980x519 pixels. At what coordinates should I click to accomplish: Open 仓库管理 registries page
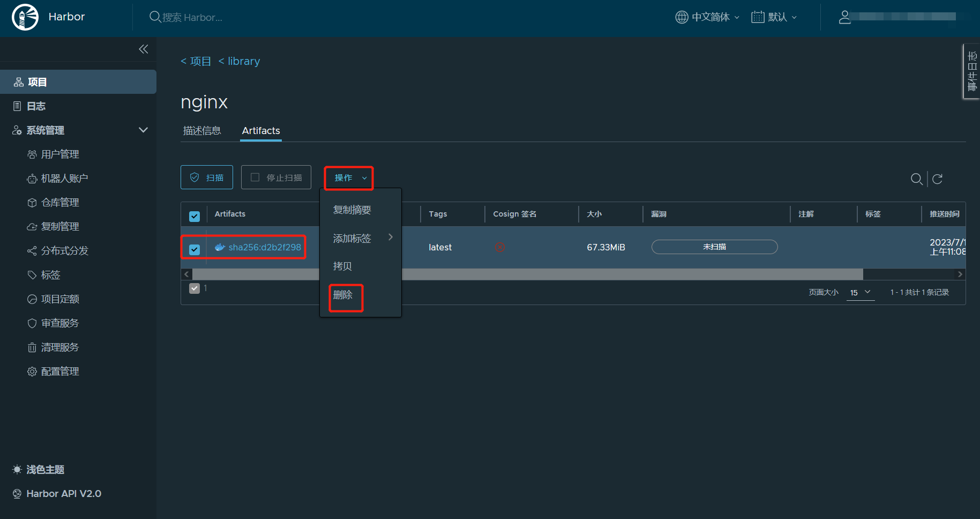coord(60,203)
